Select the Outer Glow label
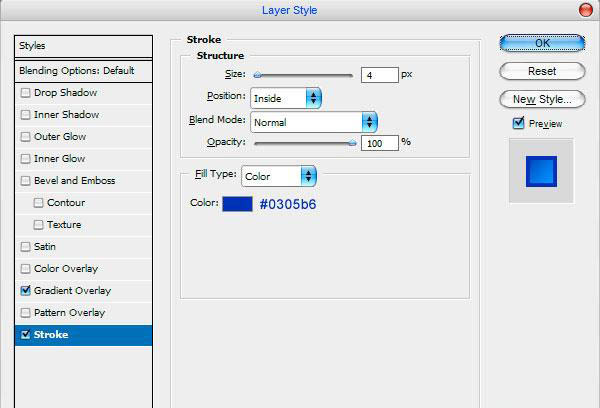The width and height of the screenshot is (600, 408). [x=60, y=137]
